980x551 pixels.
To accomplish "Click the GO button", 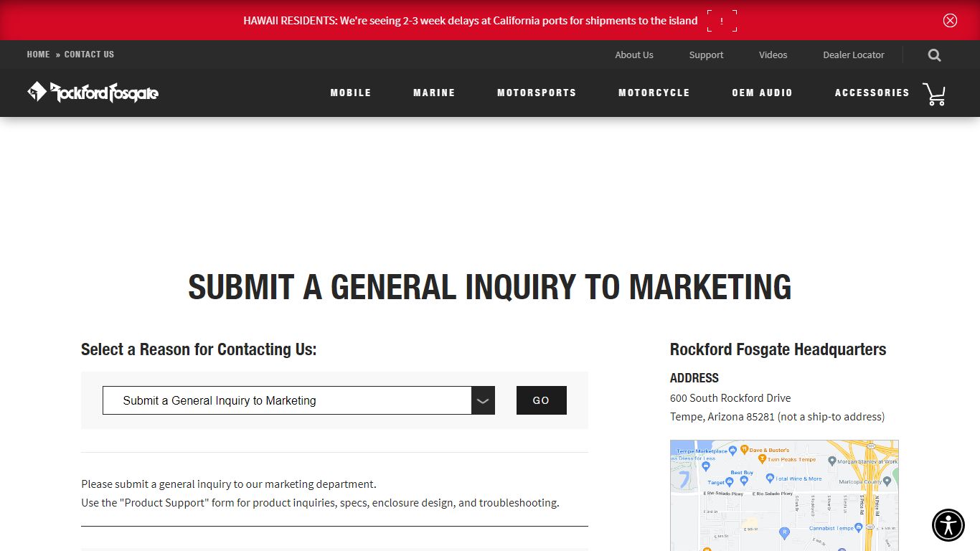I will pyautogui.click(x=542, y=400).
